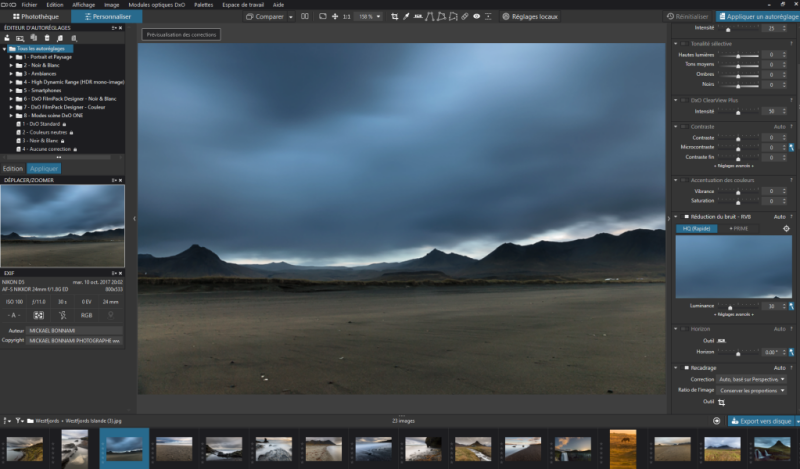800x469 pixels.
Task: Pick the white balance eyedropper tool
Action: coord(406,17)
